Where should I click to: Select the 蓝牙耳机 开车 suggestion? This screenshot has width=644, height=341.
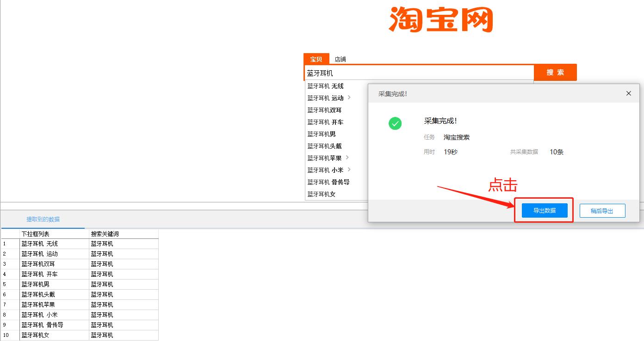(x=324, y=122)
